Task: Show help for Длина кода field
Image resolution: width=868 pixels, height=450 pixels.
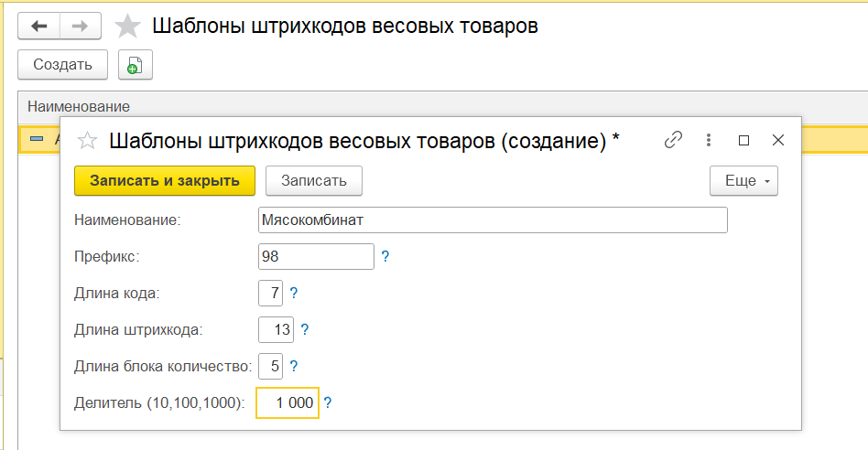Action: 294,294
